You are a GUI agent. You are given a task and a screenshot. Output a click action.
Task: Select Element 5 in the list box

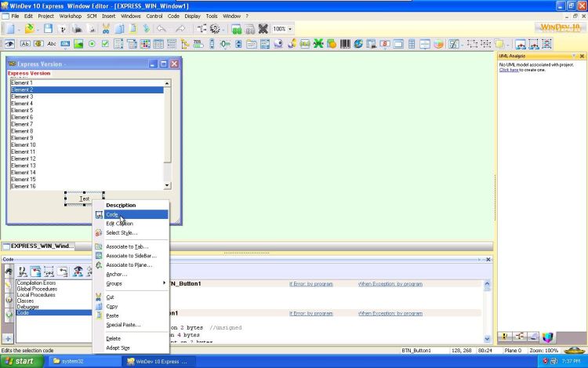(86, 111)
